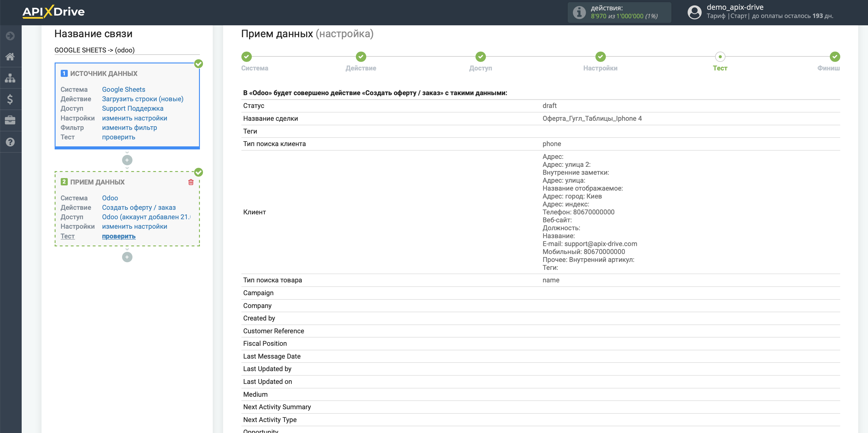Click the data receiver green checkmark badge

(x=198, y=172)
